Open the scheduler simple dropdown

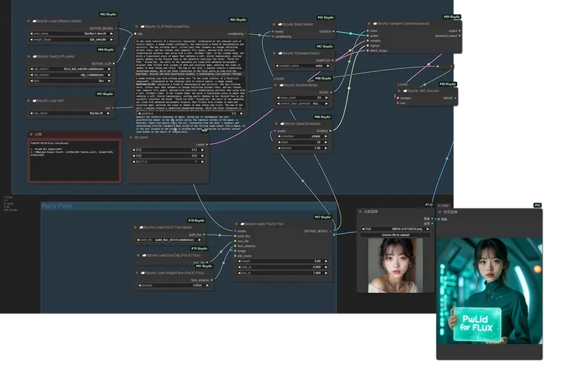(302, 137)
